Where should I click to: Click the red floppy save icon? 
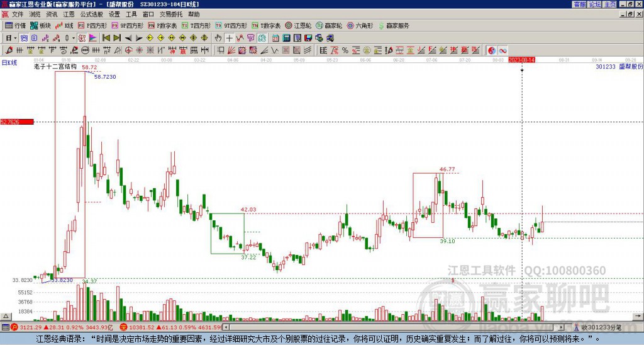point(308,38)
